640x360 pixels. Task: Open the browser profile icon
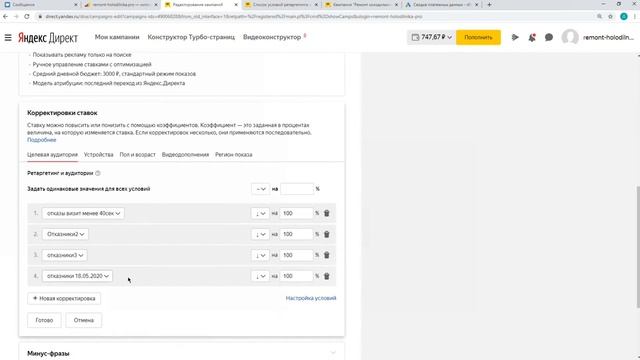[x=623, y=16]
